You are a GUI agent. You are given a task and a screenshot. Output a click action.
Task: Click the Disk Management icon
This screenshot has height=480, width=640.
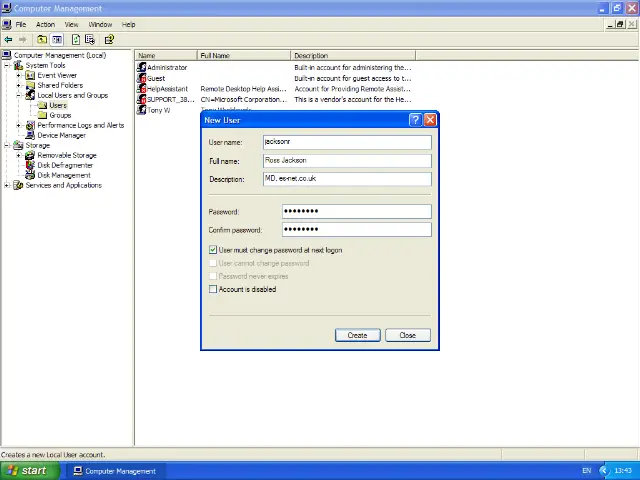tap(30, 175)
